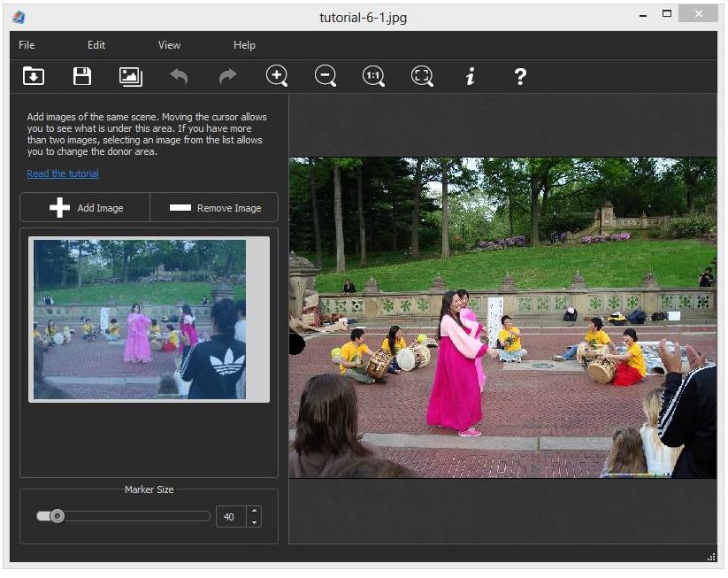The width and height of the screenshot is (728, 578).
Task: Follow the Read the tutorial link
Action: 63,173
